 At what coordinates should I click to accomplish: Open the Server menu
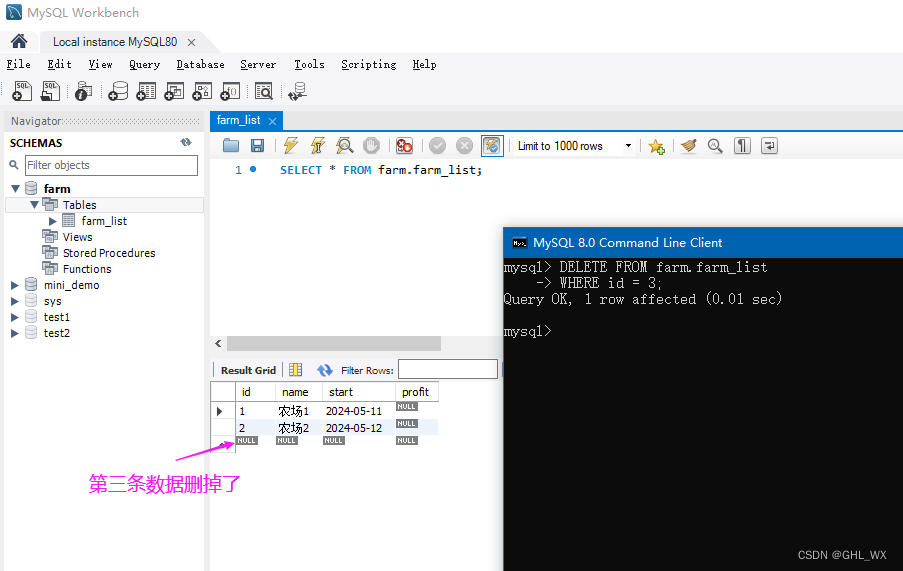[258, 64]
